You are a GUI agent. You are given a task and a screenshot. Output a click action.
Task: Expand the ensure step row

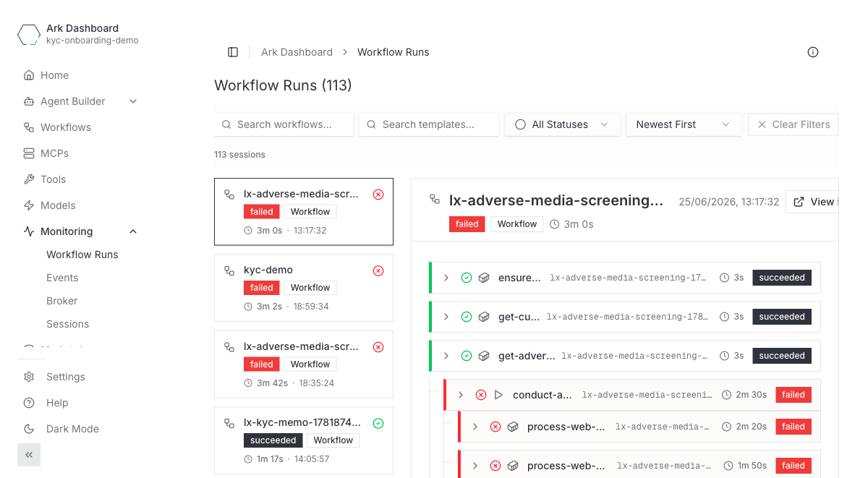click(x=446, y=278)
